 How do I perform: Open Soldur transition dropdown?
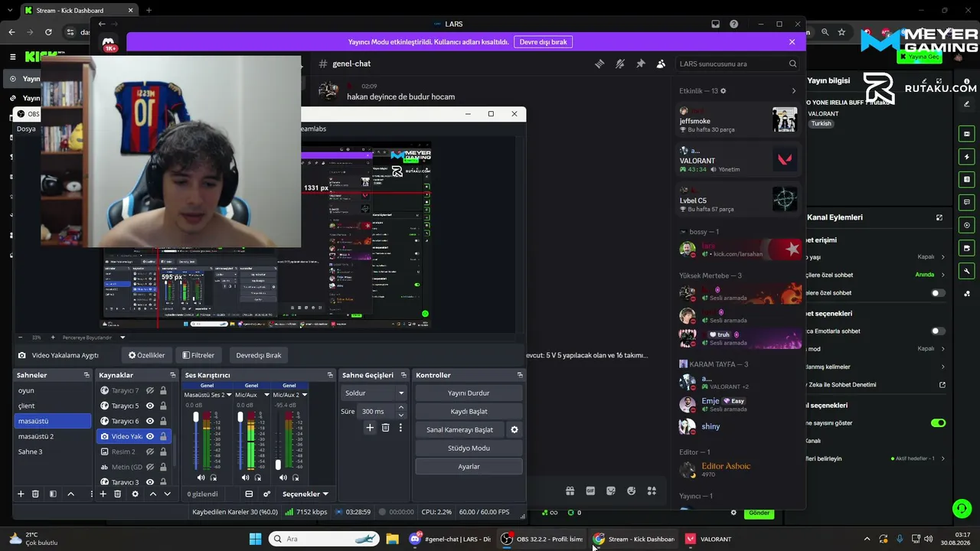coord(374,393)
